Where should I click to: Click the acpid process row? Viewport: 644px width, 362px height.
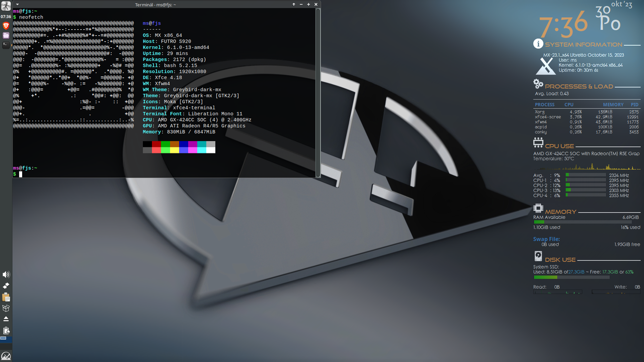(587, 127)
